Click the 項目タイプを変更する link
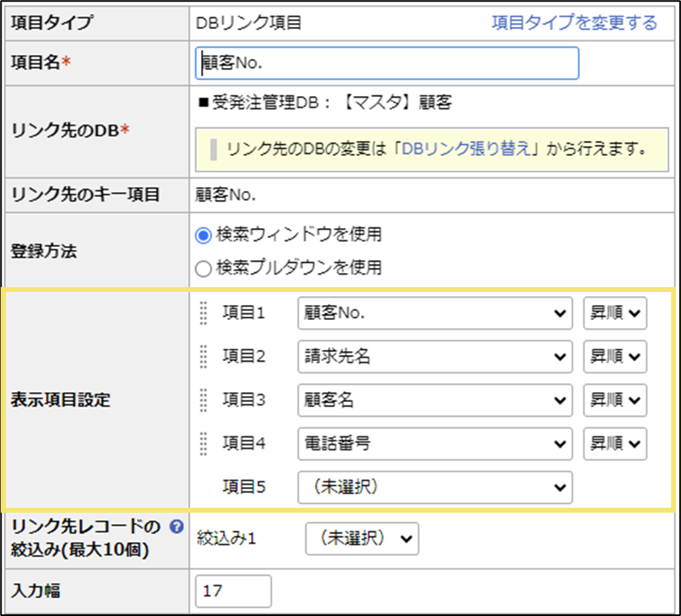The image size is (681, 616). pyautogui.click(x=574, y=23)
